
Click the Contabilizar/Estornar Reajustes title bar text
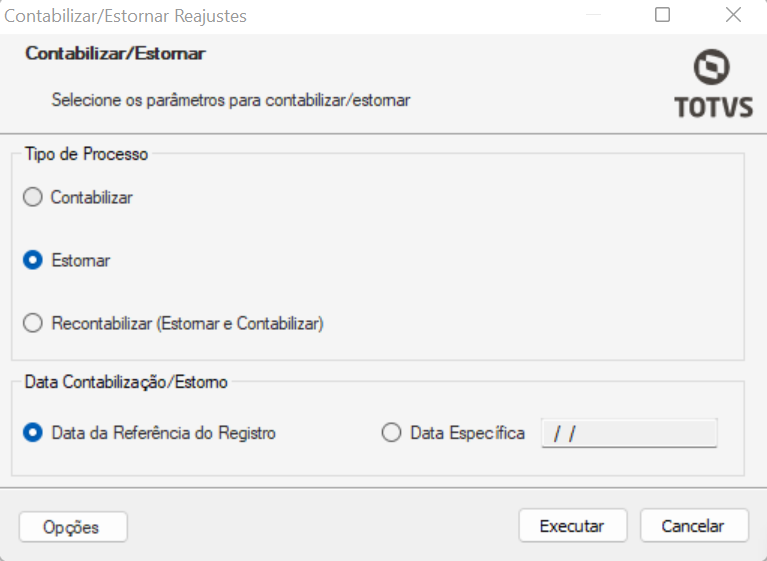[125, 16]
